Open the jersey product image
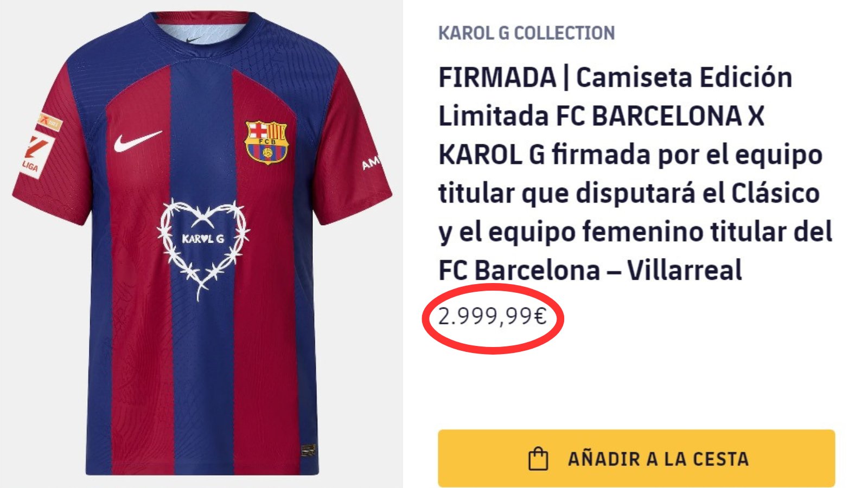The width and height of the screenshot is (868, 488). 201,244
